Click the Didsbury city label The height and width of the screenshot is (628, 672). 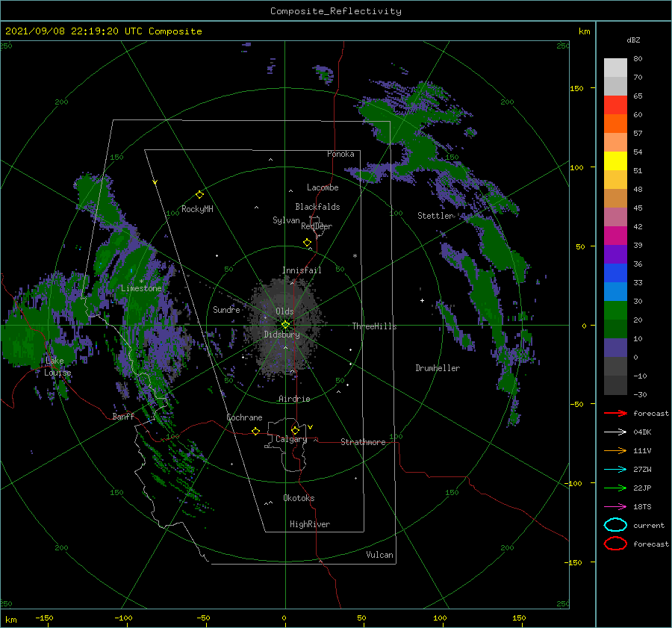tap(281, 335)
